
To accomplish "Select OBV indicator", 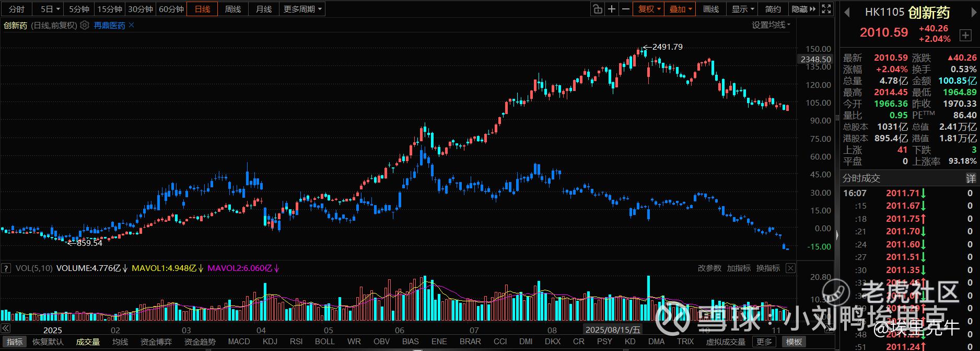I will click(382, 342).
